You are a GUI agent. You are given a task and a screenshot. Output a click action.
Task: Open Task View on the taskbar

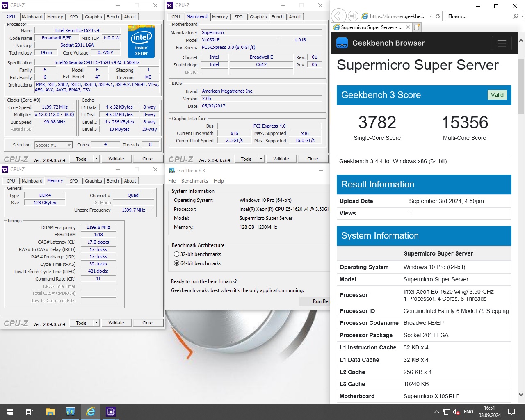click(x=30, y=412)
